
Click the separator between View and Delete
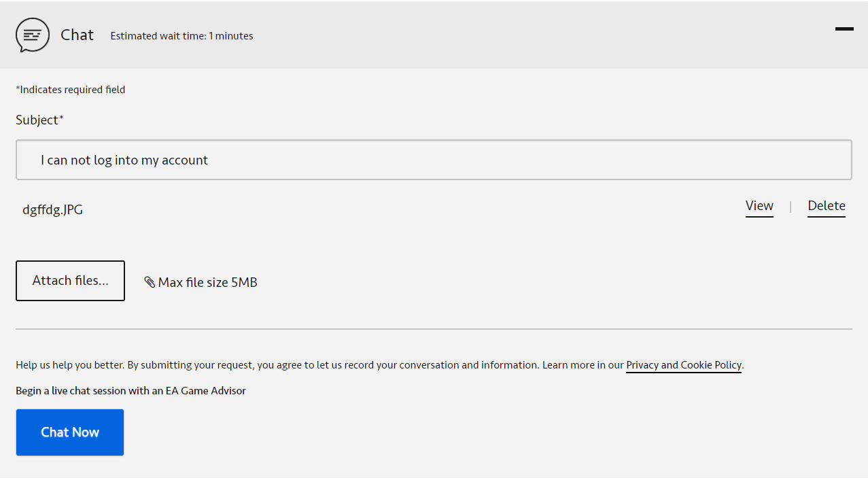click(790, 207)
